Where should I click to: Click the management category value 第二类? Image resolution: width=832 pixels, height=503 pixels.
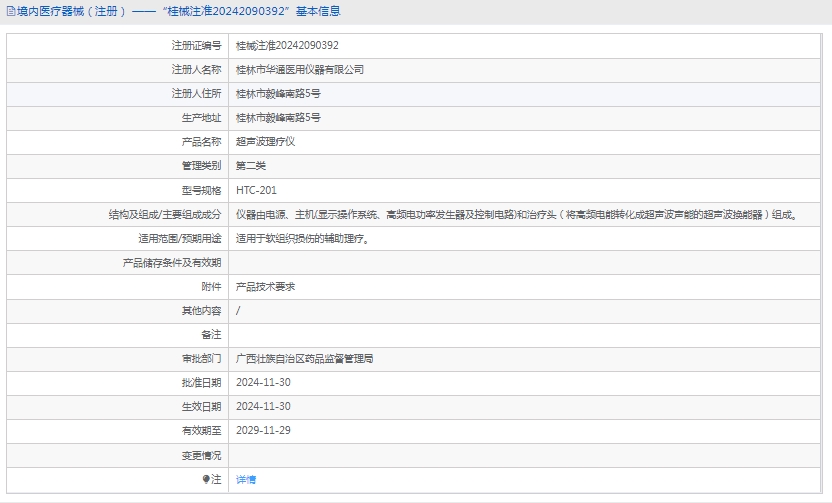[251, 166]
